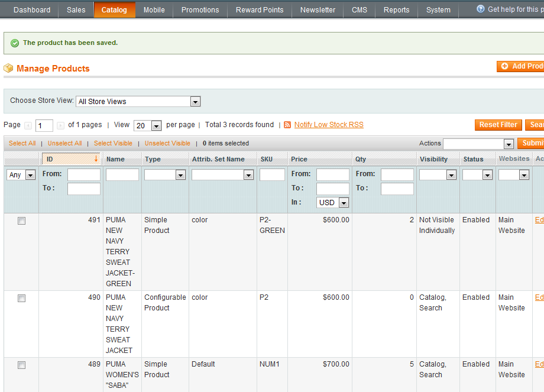Tick the checkbox for product 491

21,221
